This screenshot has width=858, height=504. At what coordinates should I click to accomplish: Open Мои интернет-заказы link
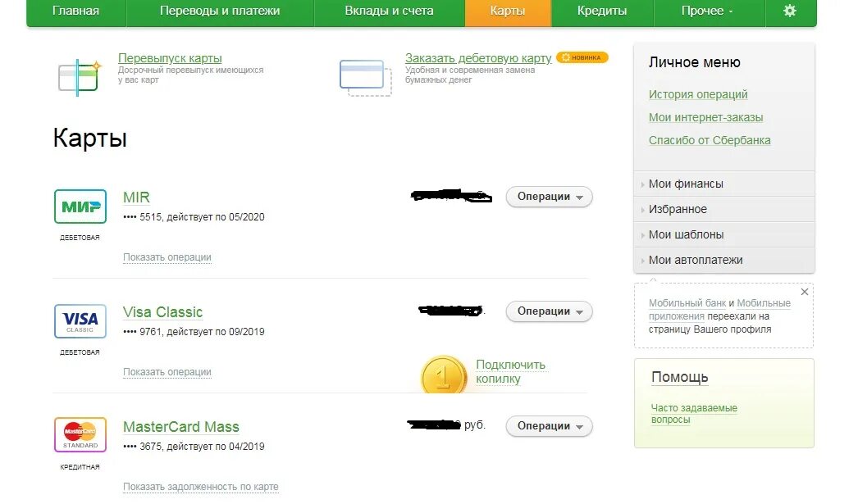point(706,117)
